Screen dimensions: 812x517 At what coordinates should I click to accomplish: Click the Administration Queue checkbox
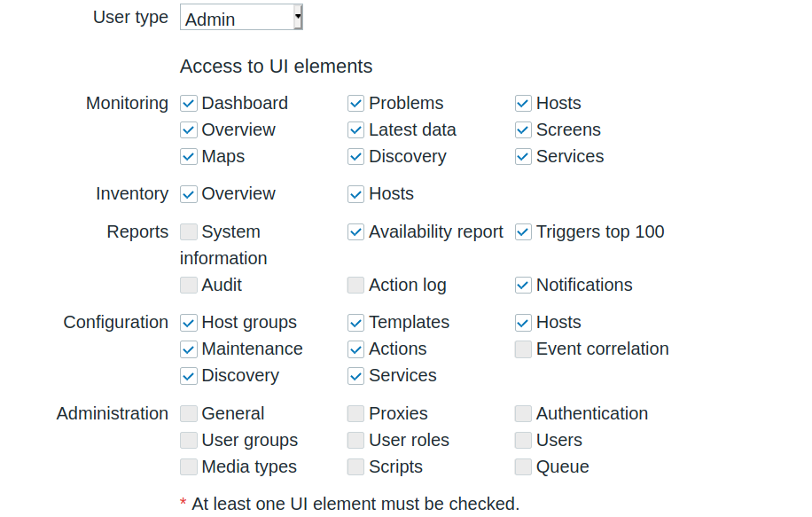coord(523,467)
